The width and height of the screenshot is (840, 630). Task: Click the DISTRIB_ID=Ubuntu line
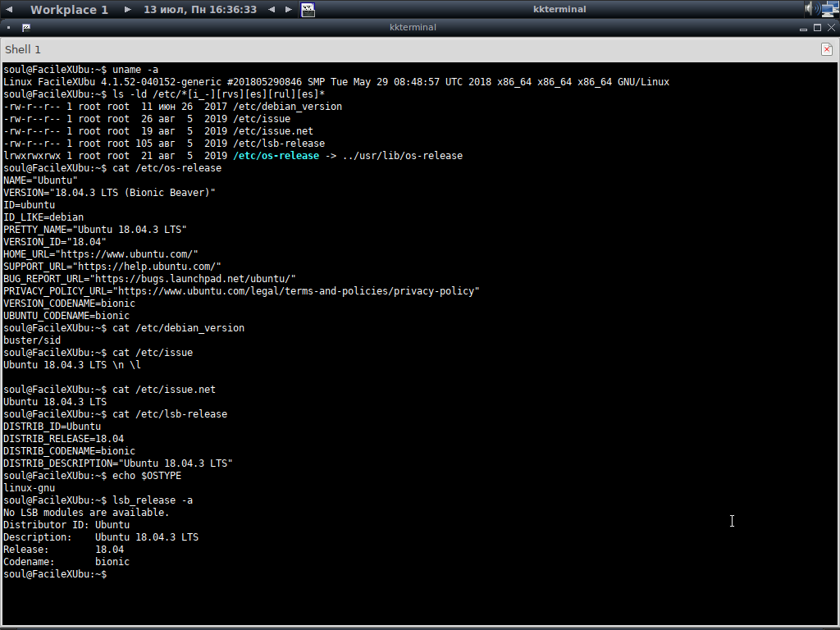click(52, 427)
